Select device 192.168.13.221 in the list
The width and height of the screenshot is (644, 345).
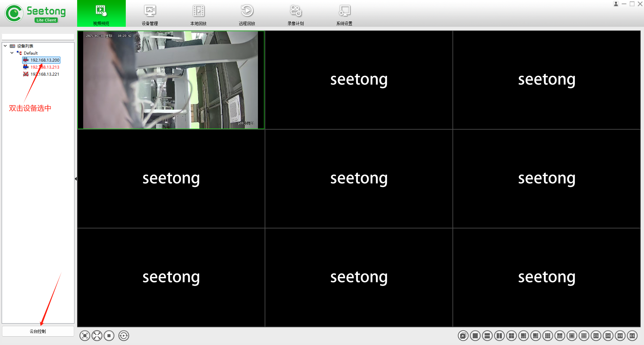[45, 74]
